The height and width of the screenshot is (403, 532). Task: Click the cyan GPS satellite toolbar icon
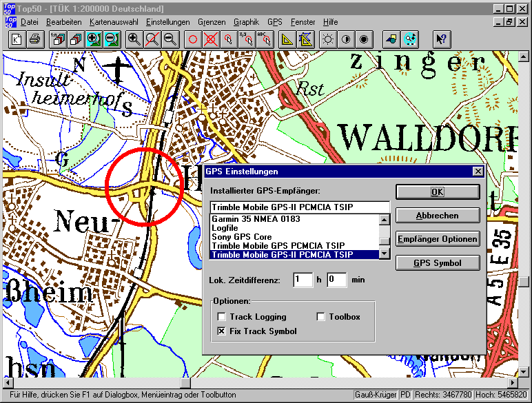410,40
